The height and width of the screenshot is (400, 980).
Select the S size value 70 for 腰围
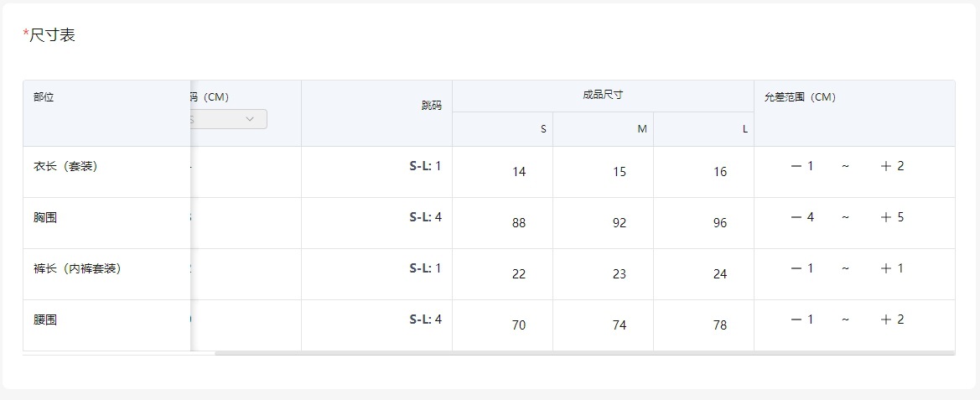(519, 325)
